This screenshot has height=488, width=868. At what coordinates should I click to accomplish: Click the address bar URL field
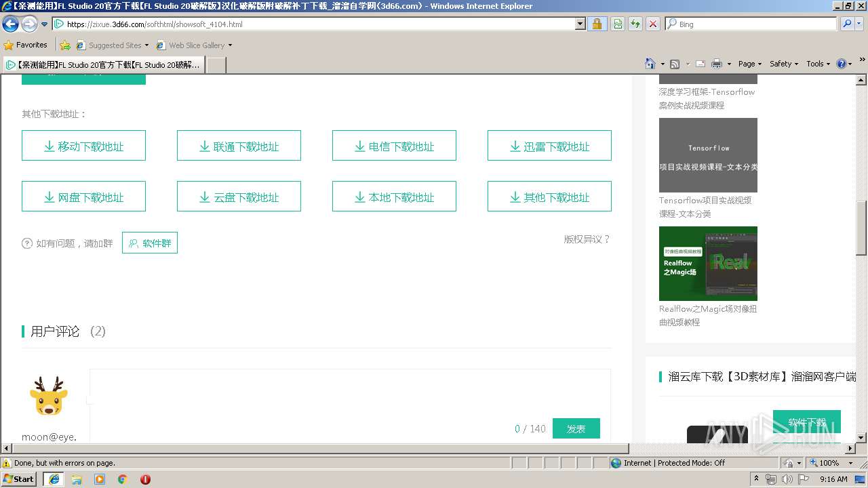pos(313,24)
